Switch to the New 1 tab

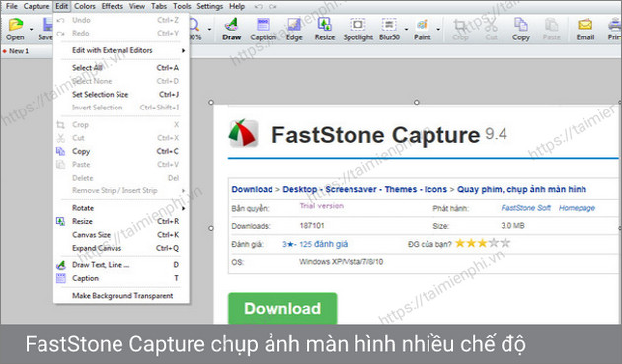pyautogui.click(x=16, y=51)
